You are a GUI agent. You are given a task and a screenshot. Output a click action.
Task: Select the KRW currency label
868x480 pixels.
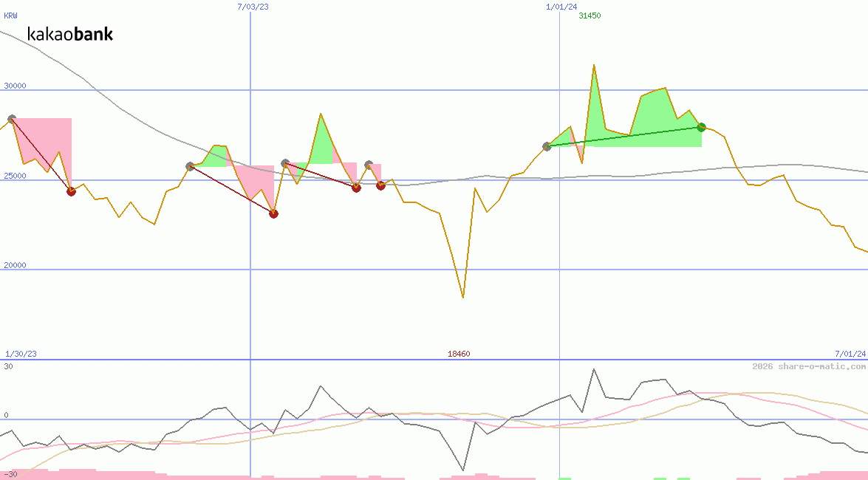[10, 16]
